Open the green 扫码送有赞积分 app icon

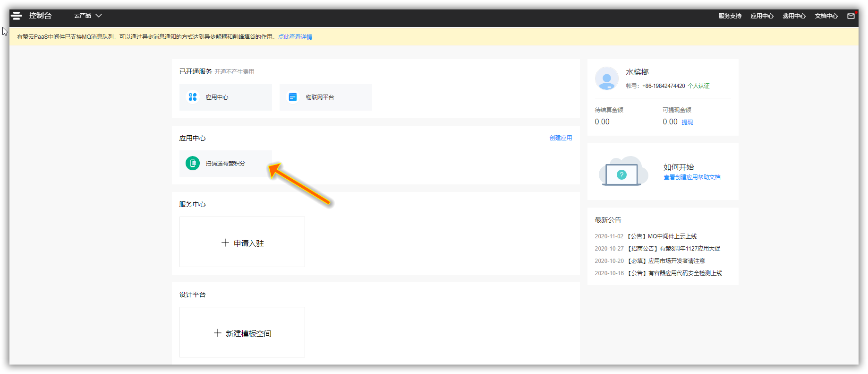(x=193, y=163)
